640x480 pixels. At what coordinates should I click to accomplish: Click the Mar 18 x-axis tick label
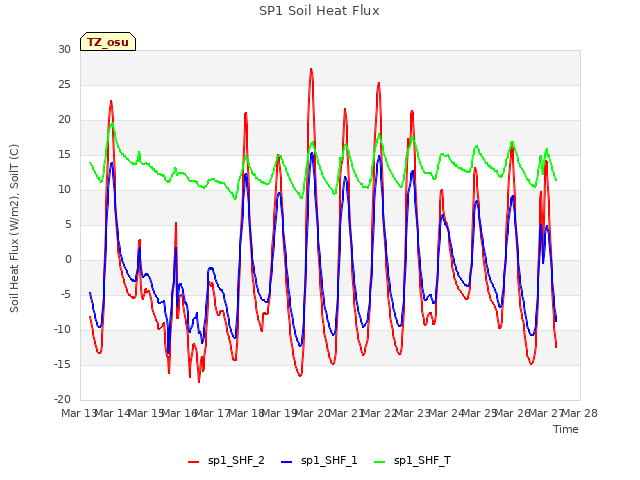pyautogui.click(x=246, y=413)
